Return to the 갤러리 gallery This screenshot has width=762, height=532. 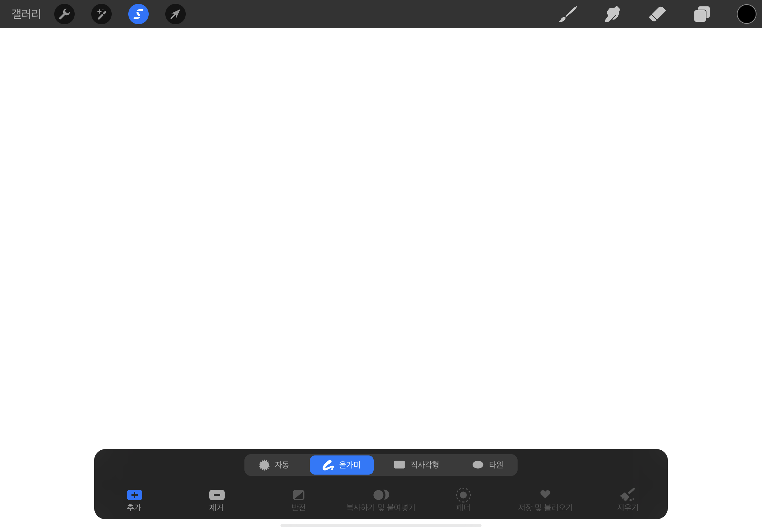tap(26, 14)
